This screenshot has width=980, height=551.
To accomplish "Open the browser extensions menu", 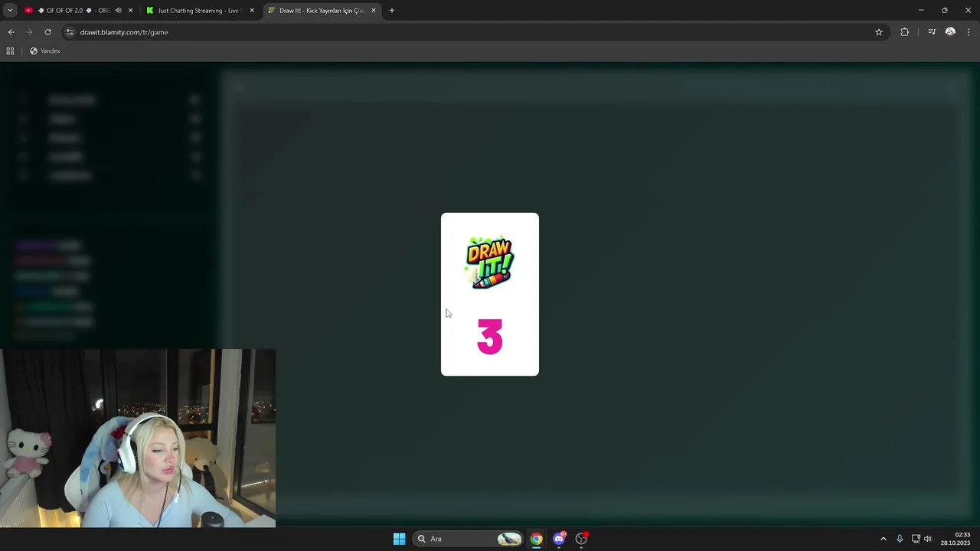I will pos(905,32).
